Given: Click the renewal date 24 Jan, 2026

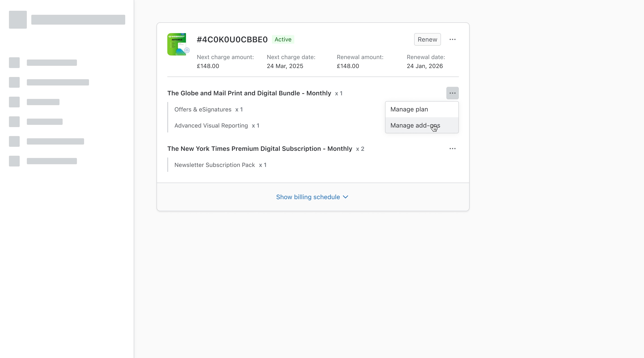Looking at the screenshot, I should 424,66.
